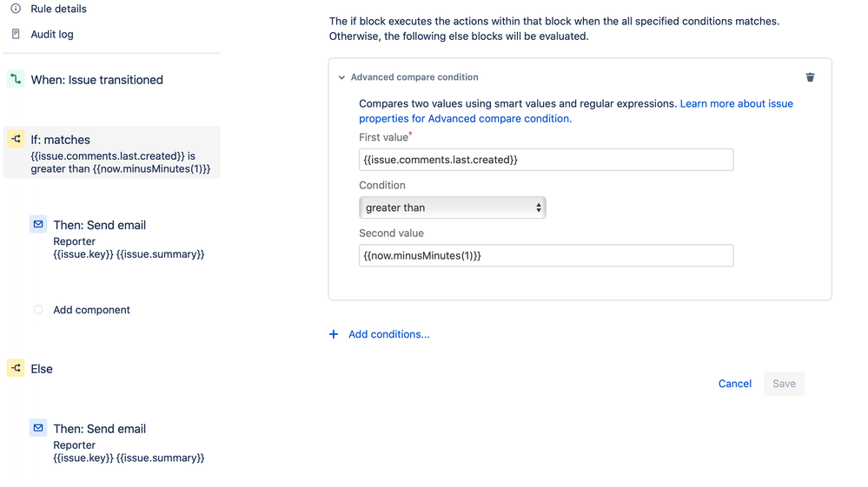Click the Else branch icon
This screenshot has width=868, height=487.
pyautogui.click(x=16, y=368)
